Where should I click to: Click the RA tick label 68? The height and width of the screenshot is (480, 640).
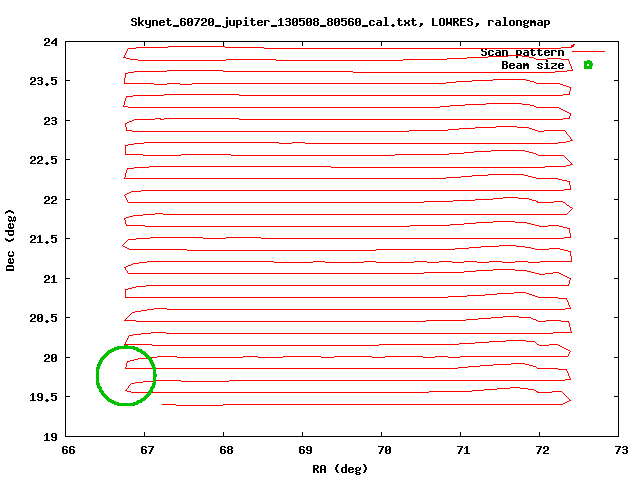(226, 450)
